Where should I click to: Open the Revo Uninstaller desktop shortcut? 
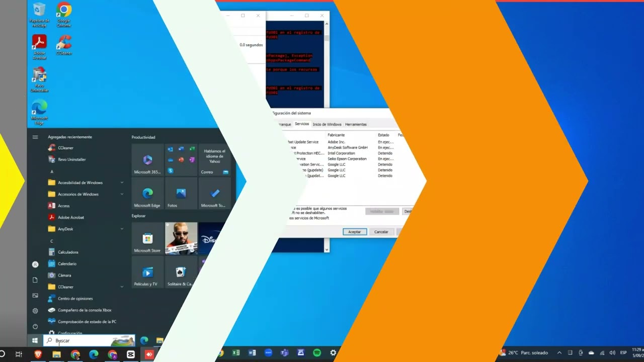(x=39, y=79)
